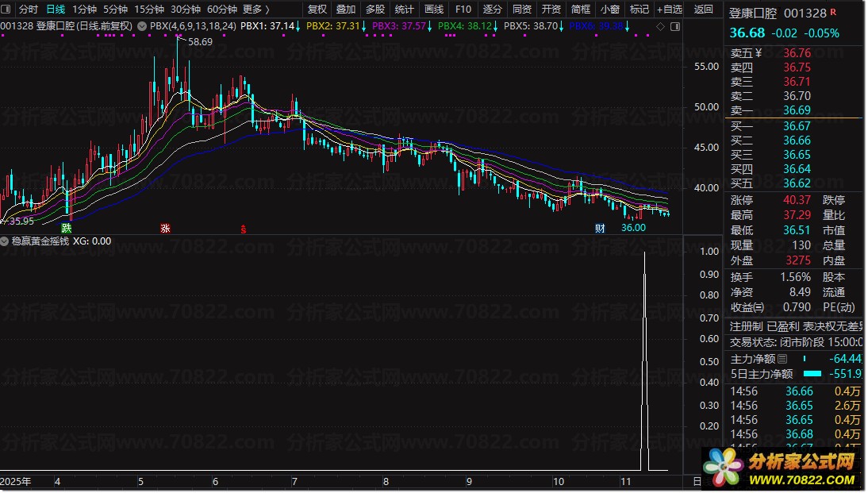The width and height of the screenshot is (868, 493).
Task: Open the 主力净额 detail list icon
Action: 782,359
